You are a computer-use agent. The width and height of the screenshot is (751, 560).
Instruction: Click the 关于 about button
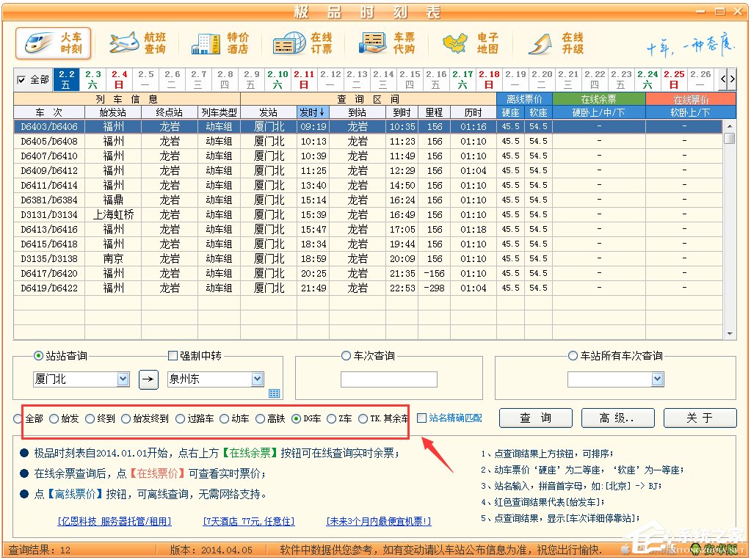[x=700, y=418]
